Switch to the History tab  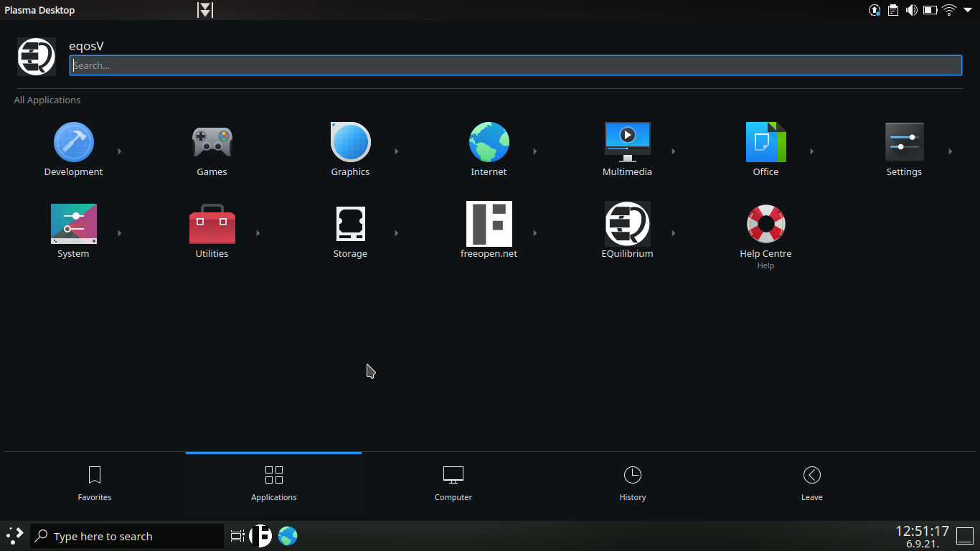coord(632,484)
